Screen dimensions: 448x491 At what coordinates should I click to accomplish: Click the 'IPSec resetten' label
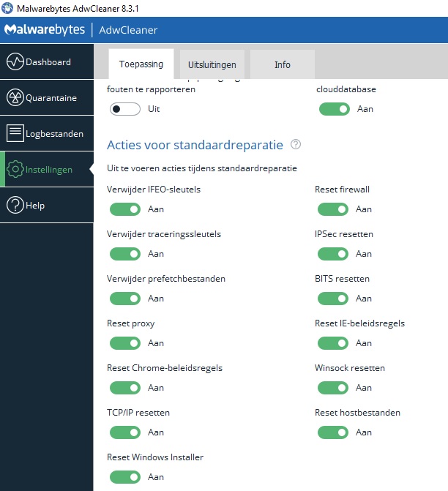[x=344, y=234]
